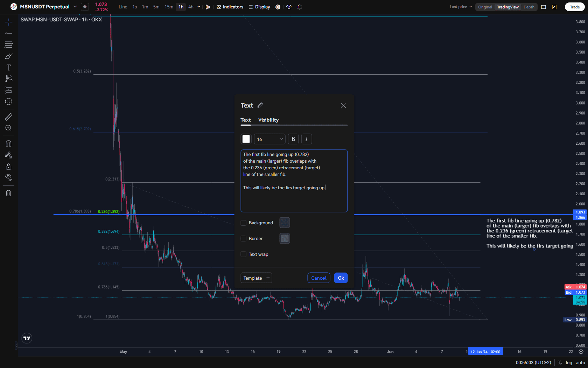Viewport: 588px width, 368px height.
Task: Select the 15m timeframe
Action: [x=169, y=7]
